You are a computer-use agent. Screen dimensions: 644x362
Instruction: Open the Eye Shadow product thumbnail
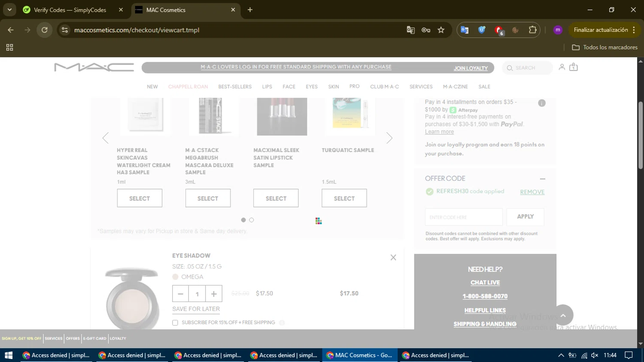(x=132, y=298)
